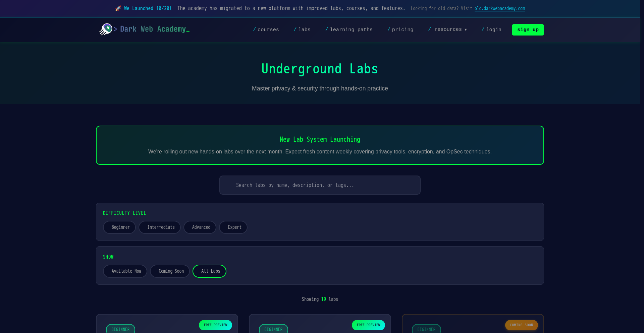The width and height of the screenshot is (644, 333).
Task: Click the FREE PREVIEW badge on first lab
Action: (215, 325)
